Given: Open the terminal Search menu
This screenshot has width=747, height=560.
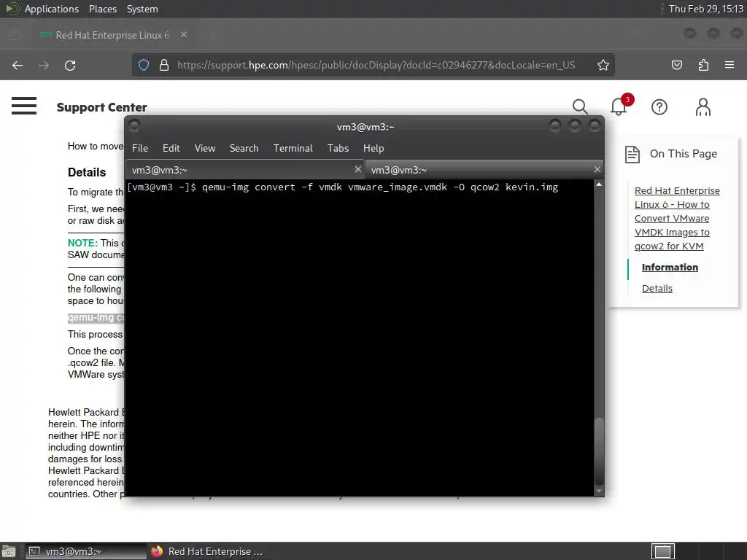Looking at the screenshot, I should [x=244, y=148].
